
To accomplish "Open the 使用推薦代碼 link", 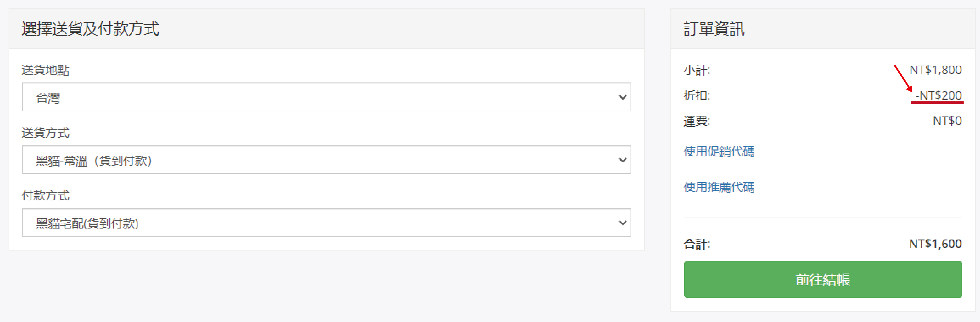I will point(719,187).
